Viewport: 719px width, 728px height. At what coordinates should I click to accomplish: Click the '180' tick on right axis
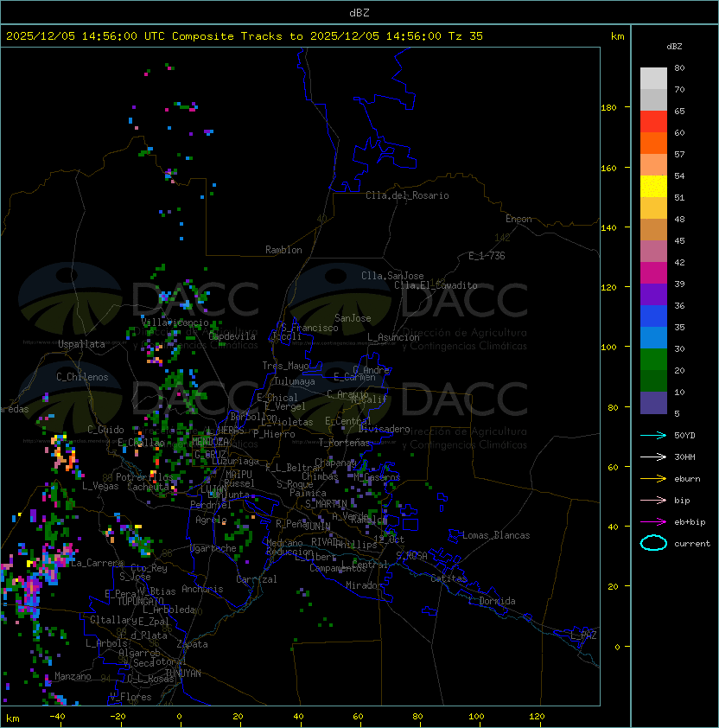coord(608,108)
